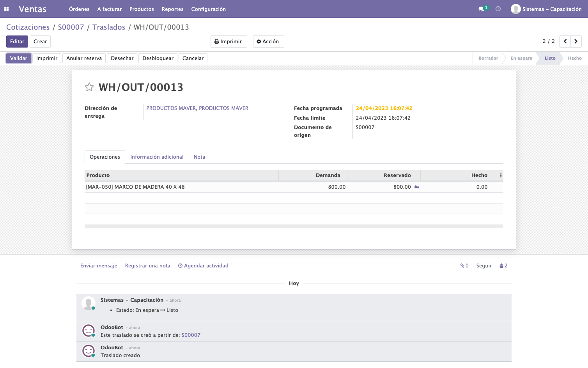Open the Órdenes menu

(x=79, y=9)
